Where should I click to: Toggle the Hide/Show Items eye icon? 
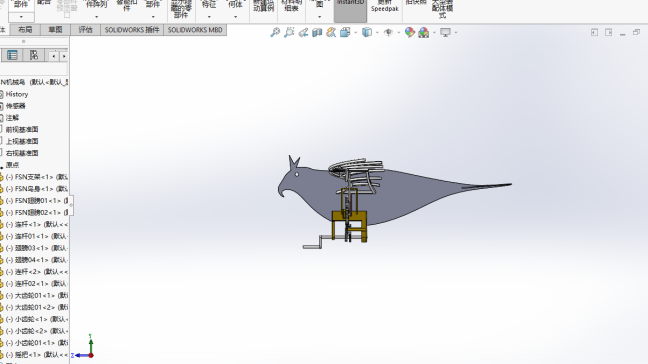pos(388,32)
